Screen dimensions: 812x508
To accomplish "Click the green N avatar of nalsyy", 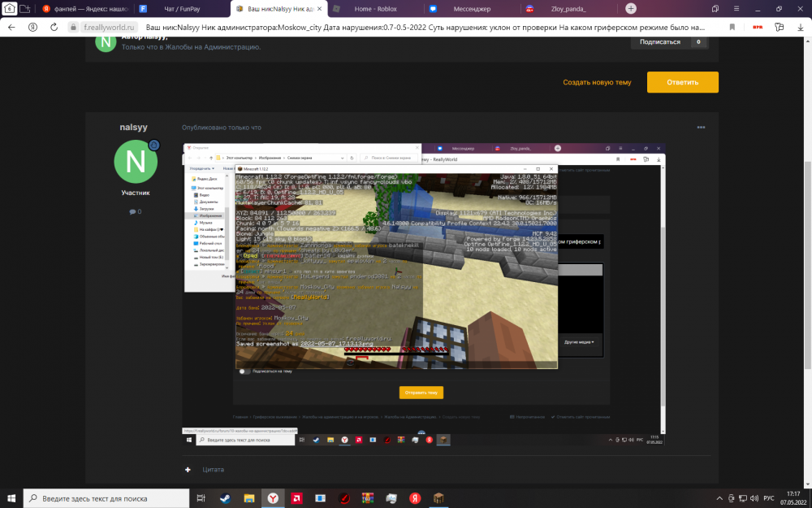I will (x=136, y=161).
